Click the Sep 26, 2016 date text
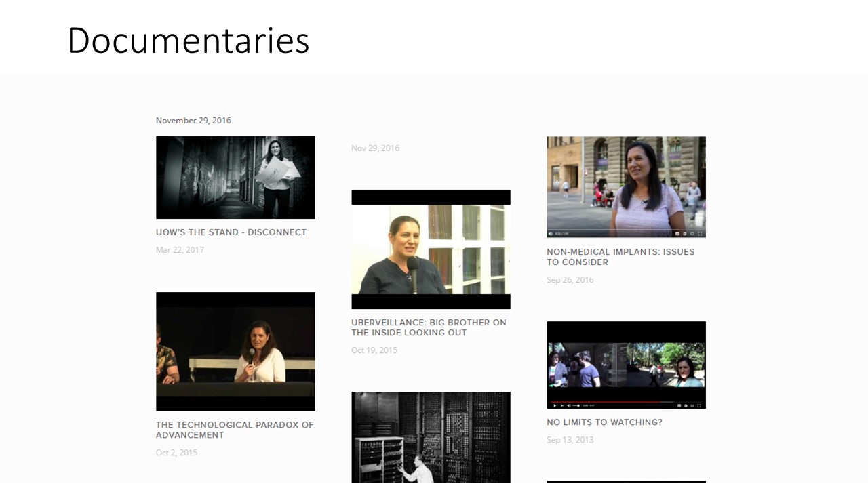This screenshot has width=868, height=488. pos(570,280)
